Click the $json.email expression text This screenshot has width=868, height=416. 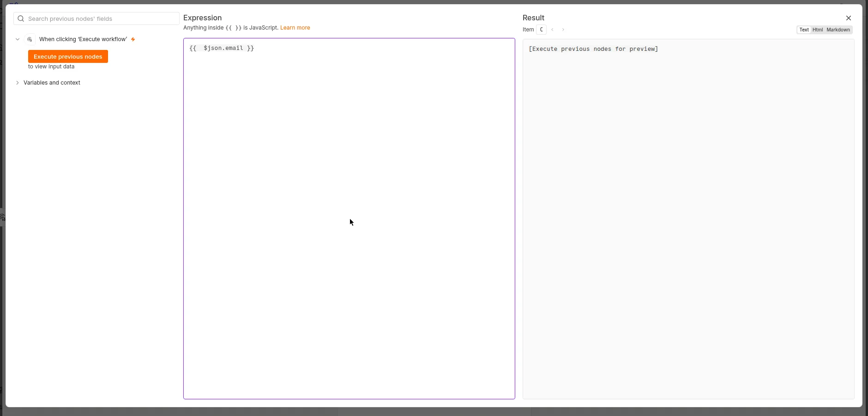point(223,48)
